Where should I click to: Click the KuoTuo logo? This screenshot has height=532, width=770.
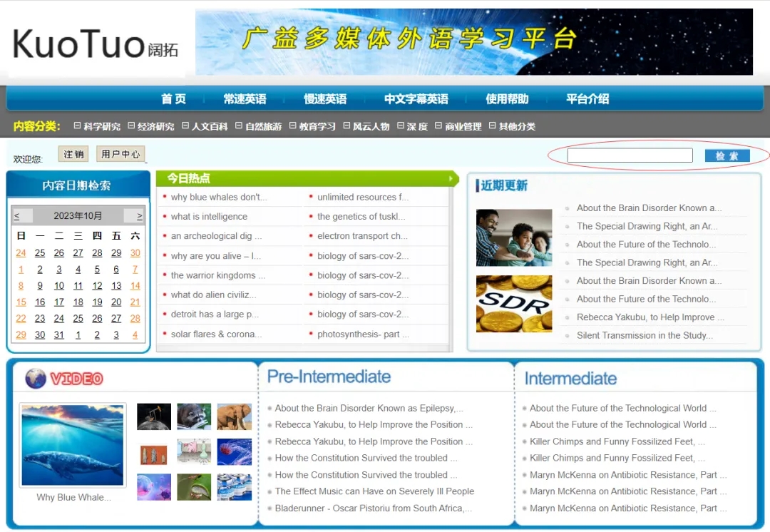(96, 44)
